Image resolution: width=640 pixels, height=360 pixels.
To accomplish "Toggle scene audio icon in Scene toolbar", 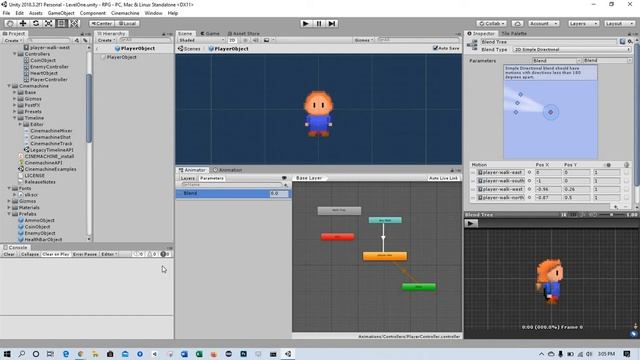I will point(256,40).
